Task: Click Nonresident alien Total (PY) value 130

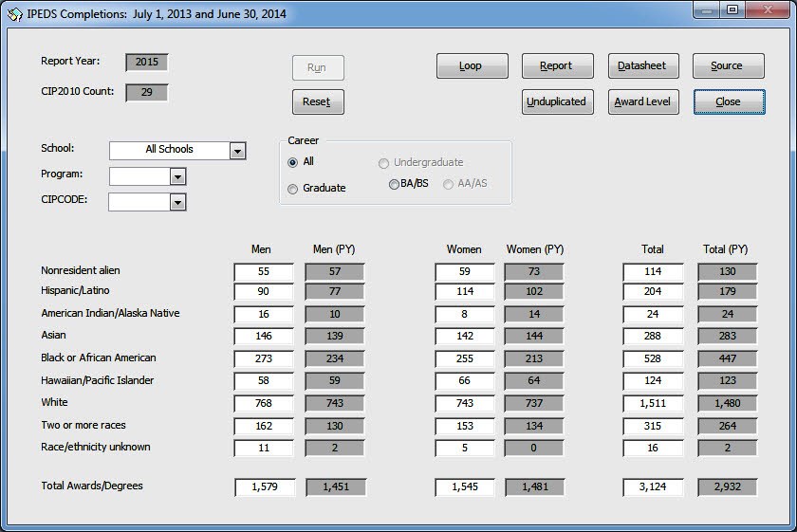Action: click(x=728, y=272)
